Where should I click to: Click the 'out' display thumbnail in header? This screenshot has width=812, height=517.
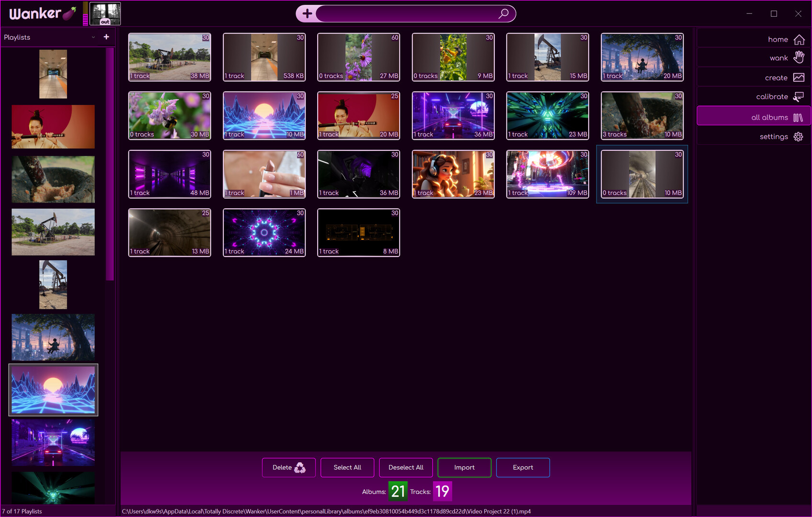pos(105,13)
